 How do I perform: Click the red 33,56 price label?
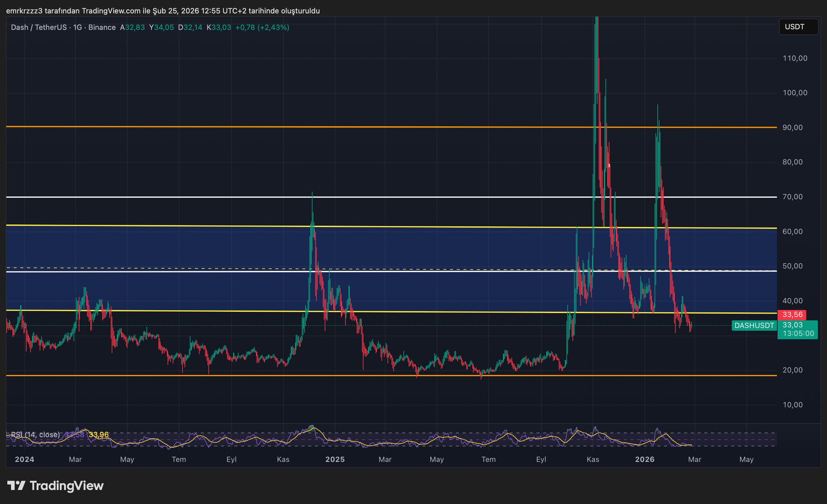click(792, 315)
